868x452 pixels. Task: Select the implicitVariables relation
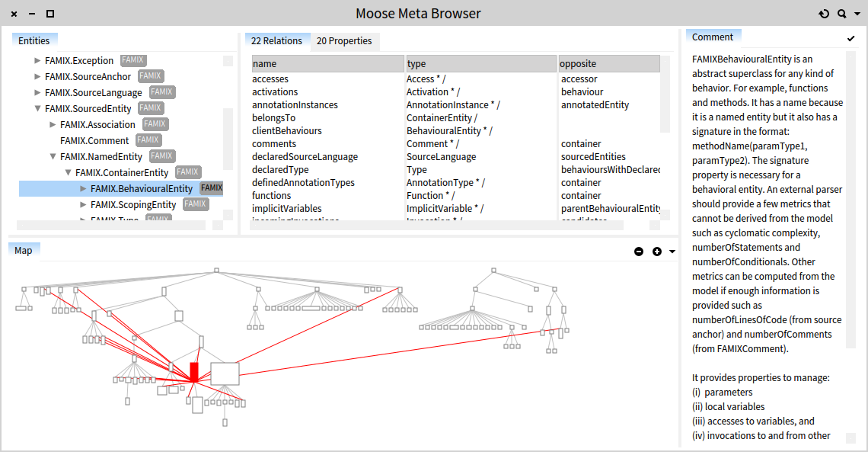(x=287, y=209)
